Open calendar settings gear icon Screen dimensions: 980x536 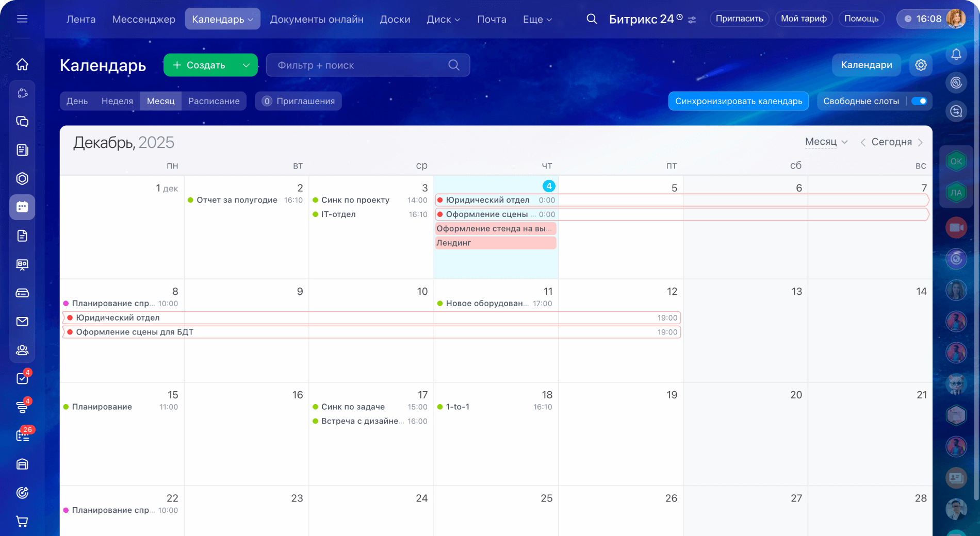pos(921,65)
